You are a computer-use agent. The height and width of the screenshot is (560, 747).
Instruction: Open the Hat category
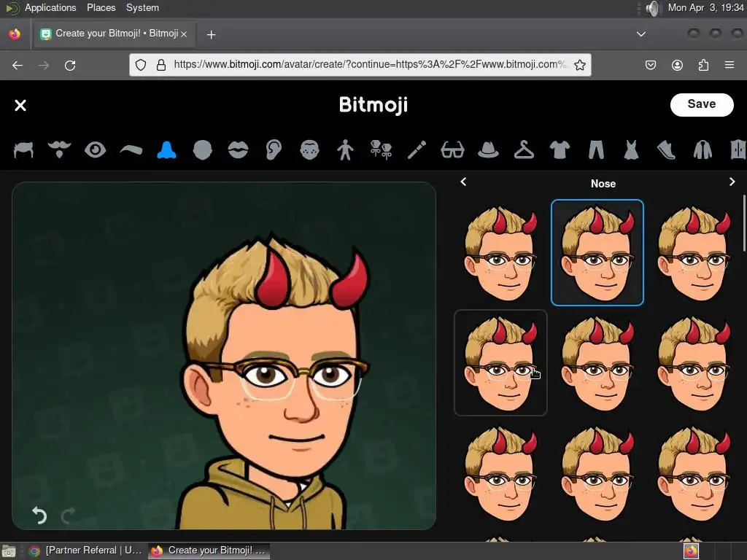pyautogui.click(x=488, y=150)
